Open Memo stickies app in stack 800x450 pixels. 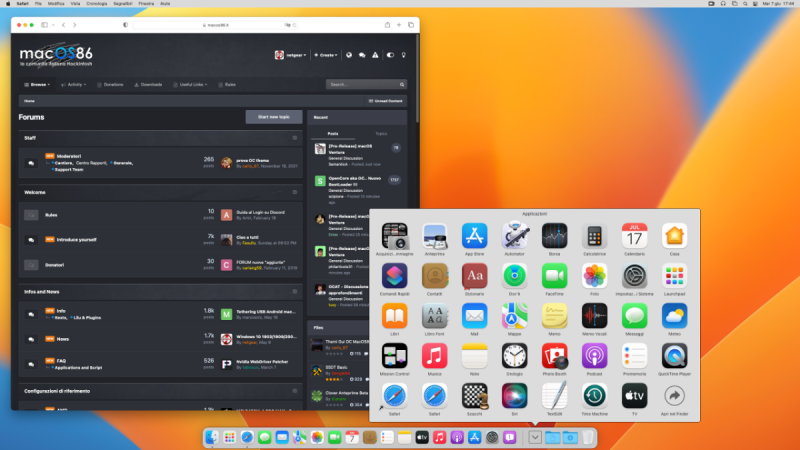pyautogui.click(x=555, y=316)
